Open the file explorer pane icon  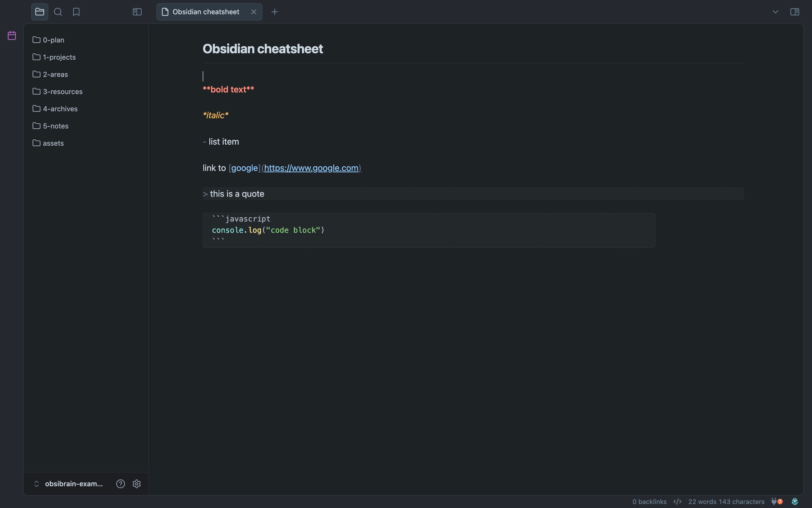tap(39, 12)
